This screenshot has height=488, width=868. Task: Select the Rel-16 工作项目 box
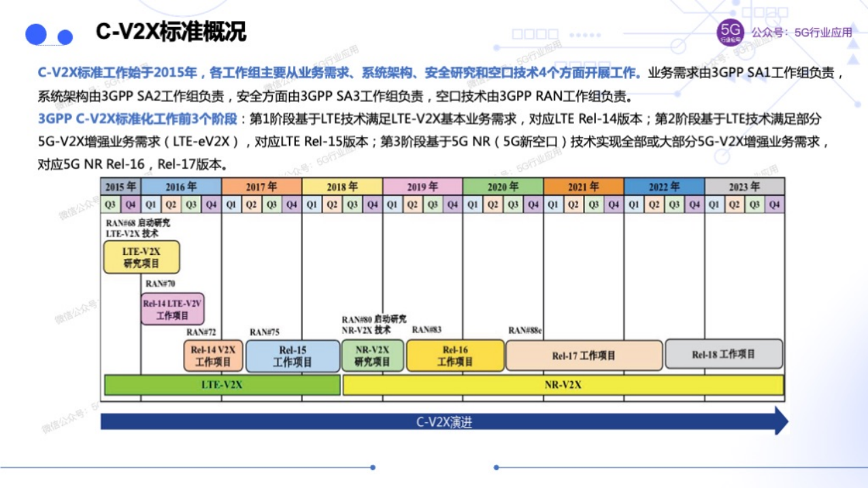[x=454, y=355]
